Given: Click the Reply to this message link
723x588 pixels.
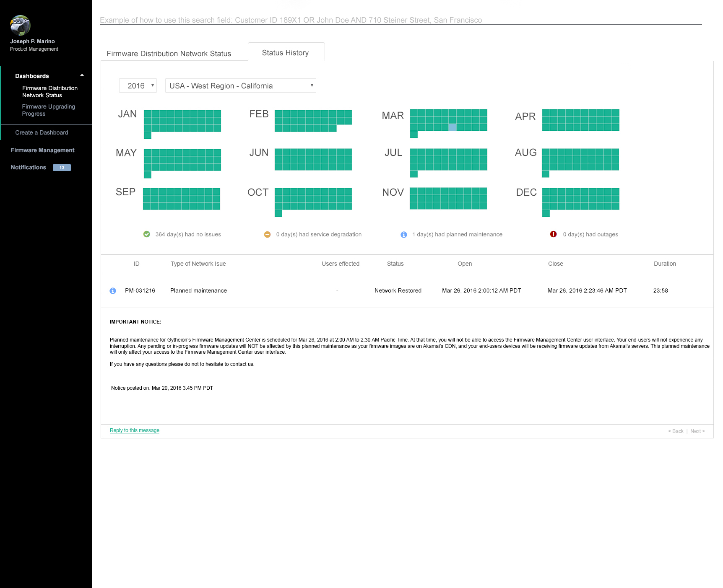Looking at the screenshot, I should [x=134, y=430].
